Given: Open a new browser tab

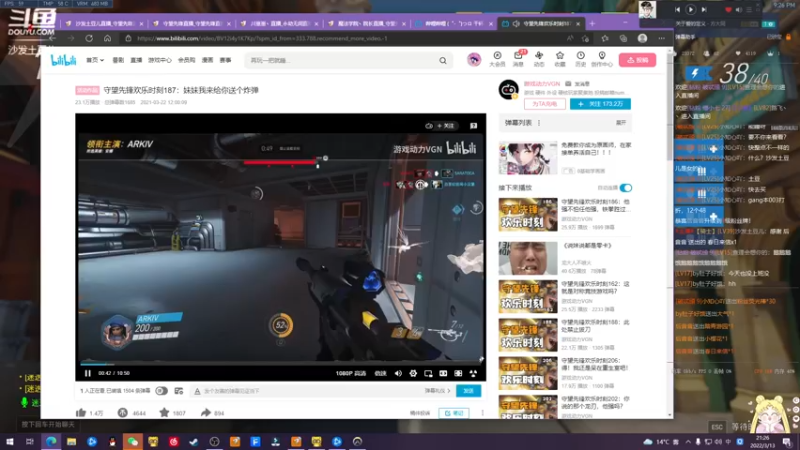Looking at the screenshot, I should tap(592, 23).
